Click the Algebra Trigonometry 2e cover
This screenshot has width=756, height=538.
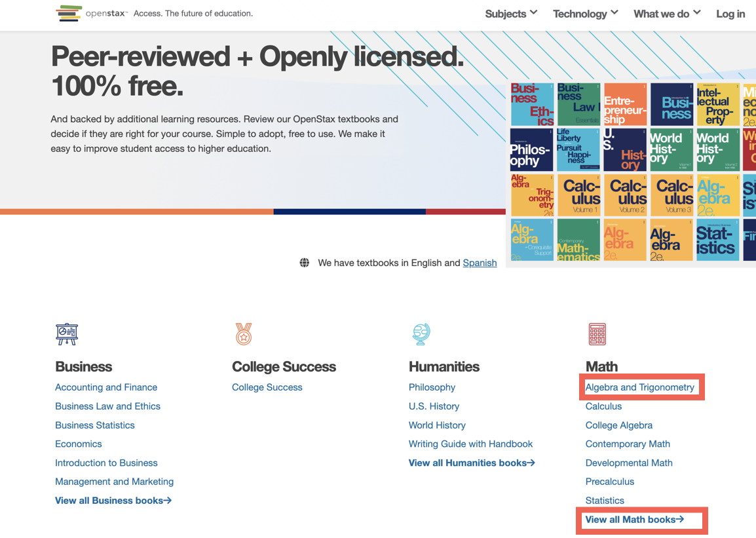point(533,195)
